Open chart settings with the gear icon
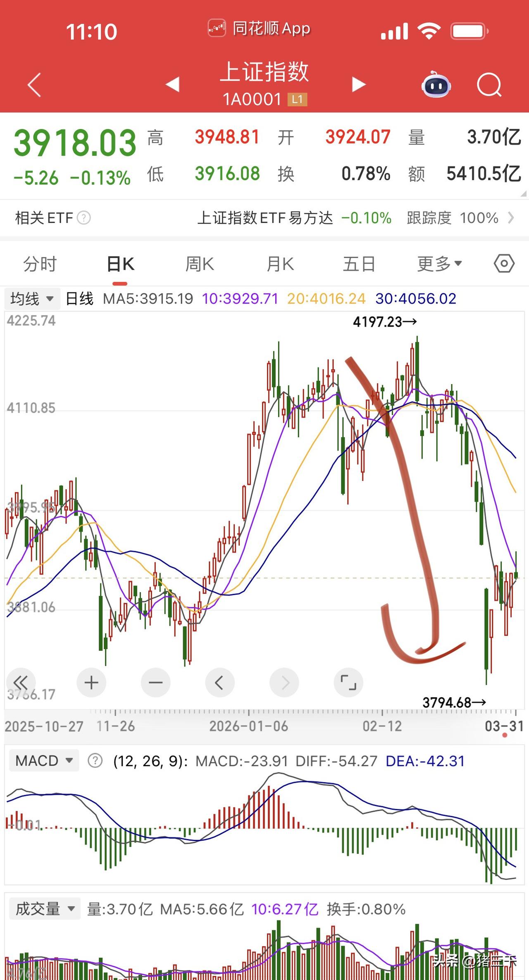529x980 pixels. click(504, 263)
